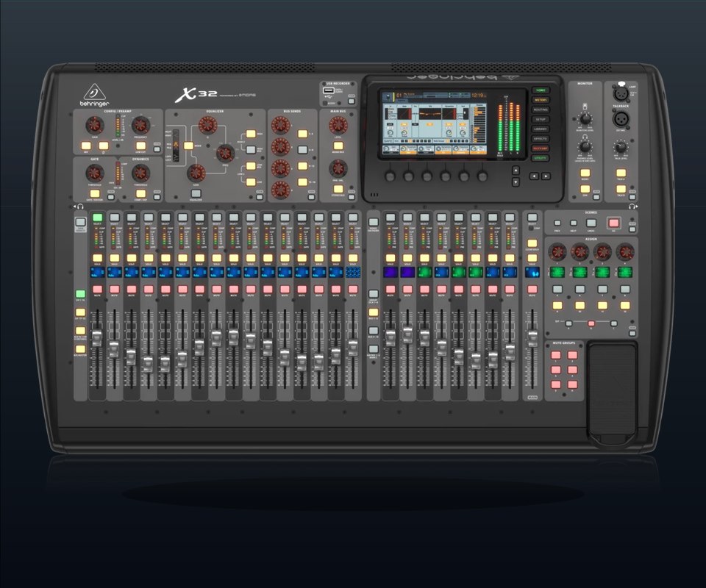
Task: Click the first rotary encoder below the display
Action: click(x=391, y=176)
